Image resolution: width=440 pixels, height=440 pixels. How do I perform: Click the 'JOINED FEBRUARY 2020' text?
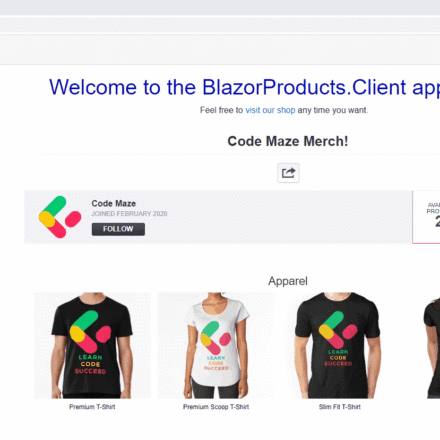pyautogui.click(x=129, y=214)
